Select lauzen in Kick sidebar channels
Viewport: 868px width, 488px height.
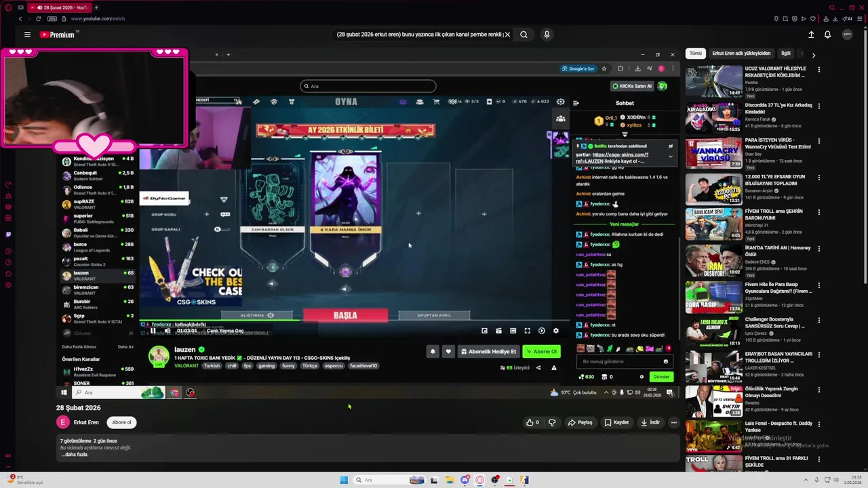pos(98,275)
